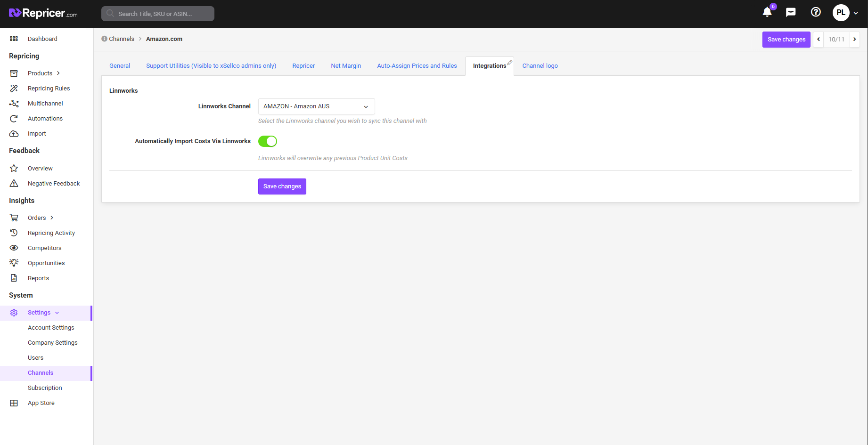868x445 pixels.
Task: Expand the Orders submenu chevron
Action: tap(52, 218)
